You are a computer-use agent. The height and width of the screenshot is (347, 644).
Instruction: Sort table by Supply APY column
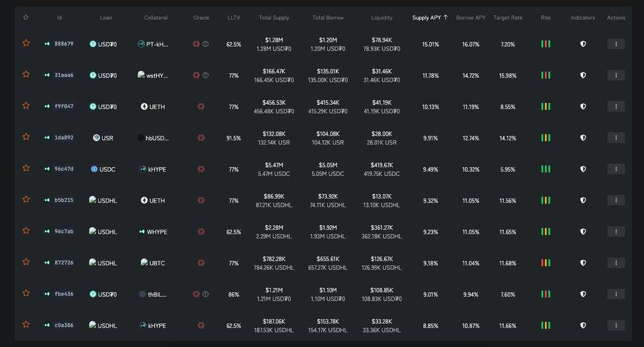point(429,17)
